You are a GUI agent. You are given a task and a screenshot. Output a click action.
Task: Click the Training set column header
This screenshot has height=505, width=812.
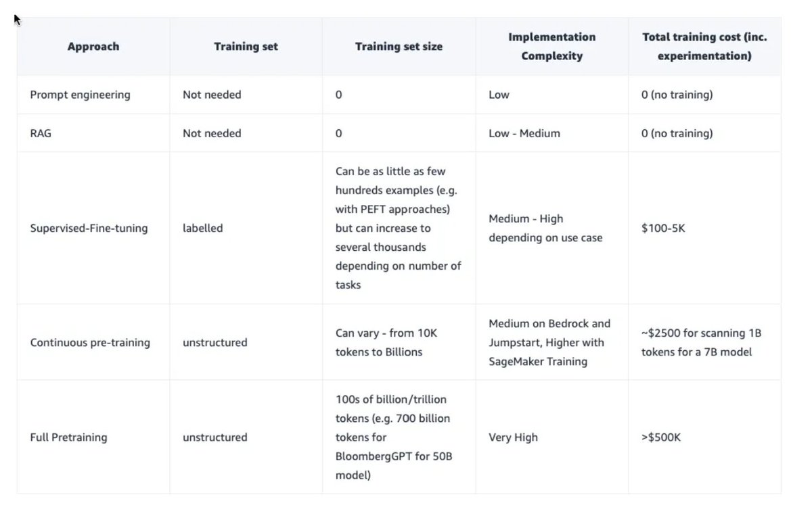tap(246, 47)
